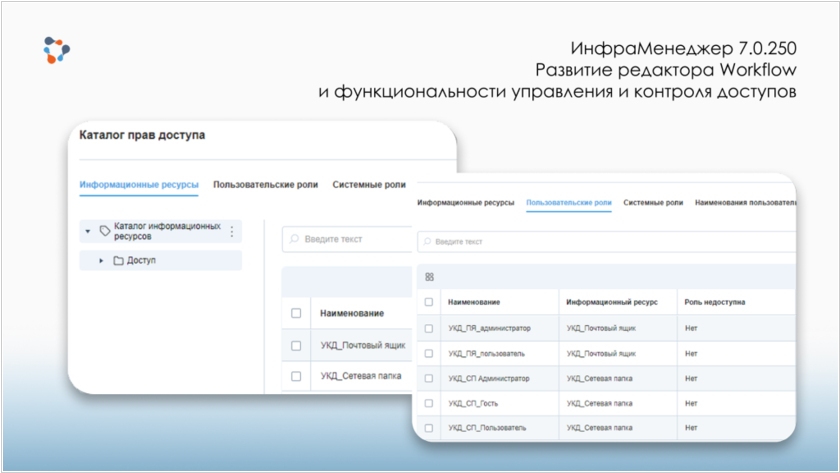Check the УКД_СП Администратор row checkbox

(429, 378)
